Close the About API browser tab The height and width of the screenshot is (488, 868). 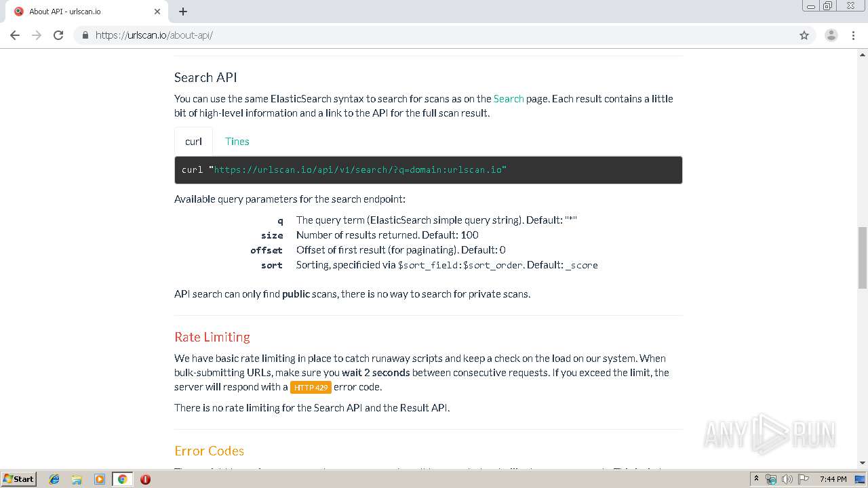[x=157, y=12]
